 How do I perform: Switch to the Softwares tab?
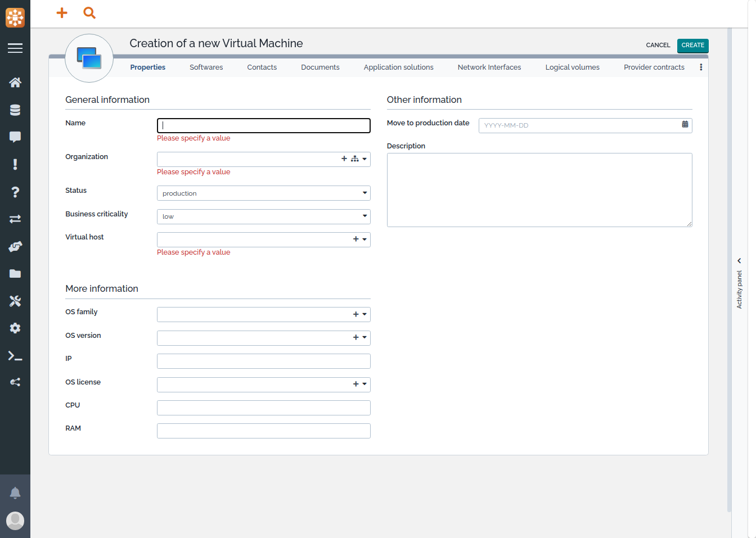206,67
